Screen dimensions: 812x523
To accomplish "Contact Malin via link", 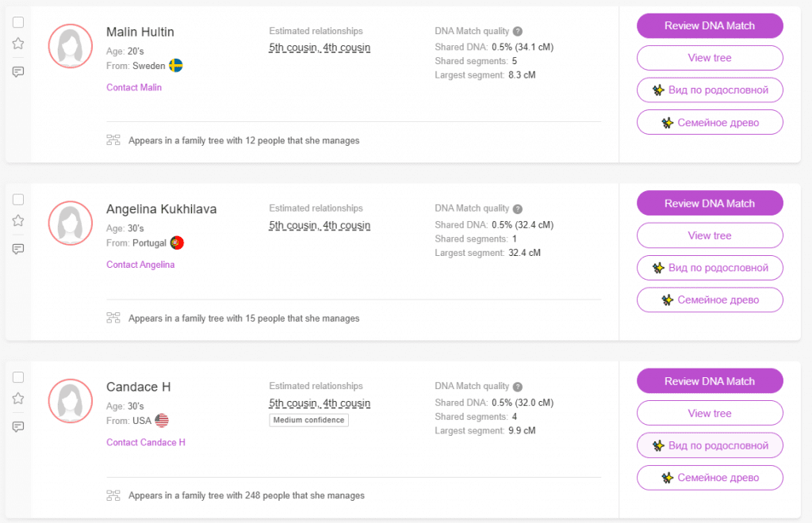I will [134, 87].
